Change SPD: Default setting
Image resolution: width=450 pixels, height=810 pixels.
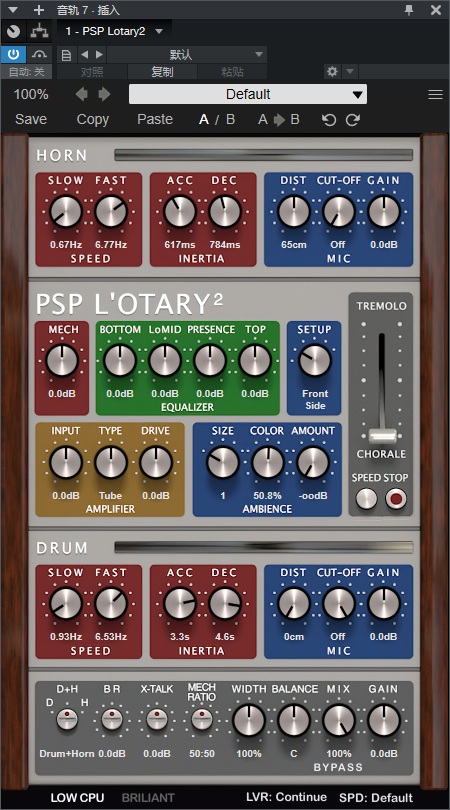[x=376, y=797]
